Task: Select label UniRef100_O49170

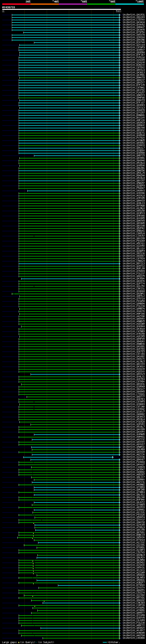Action: point(133,359)
